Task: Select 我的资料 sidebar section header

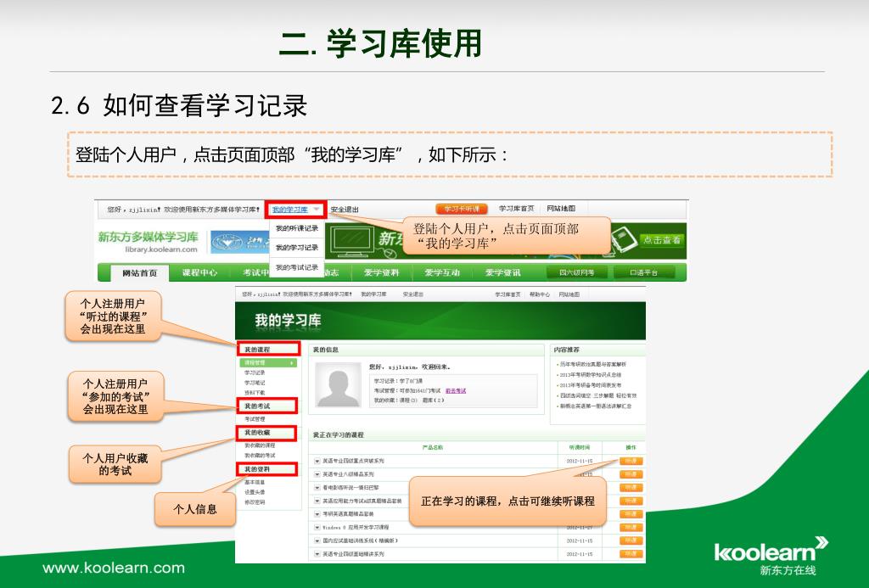Action: (267, 469)
